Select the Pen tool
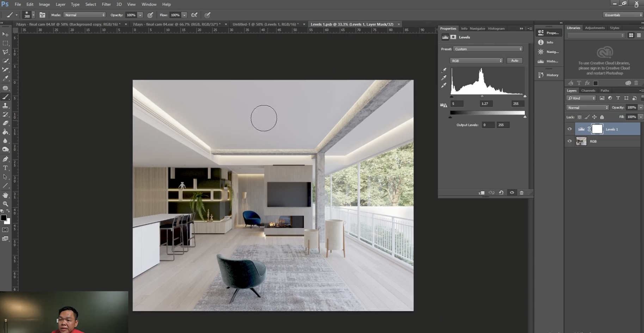Viewport: 644px width, 333px height. coord(5,159)
